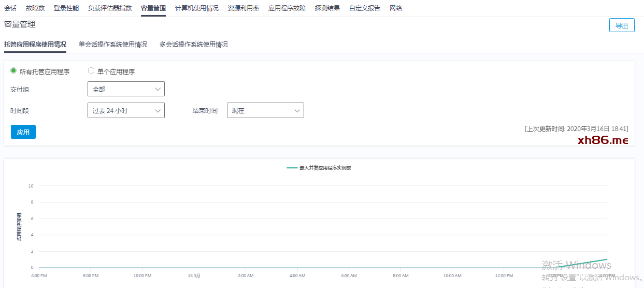The image size is (644, 288).
Task: Open the 交付组 dropdown showing 全部
Action: point(126,89)
